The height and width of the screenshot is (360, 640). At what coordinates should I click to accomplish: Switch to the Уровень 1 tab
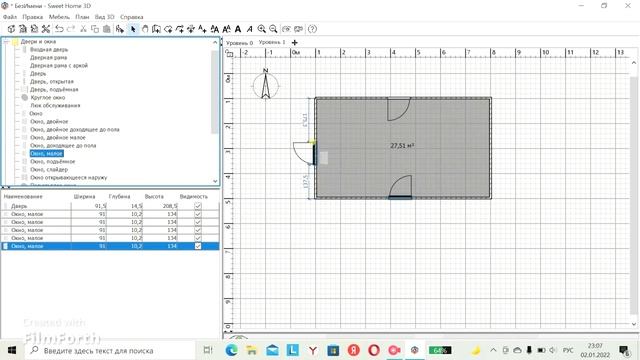pos(272,42)
